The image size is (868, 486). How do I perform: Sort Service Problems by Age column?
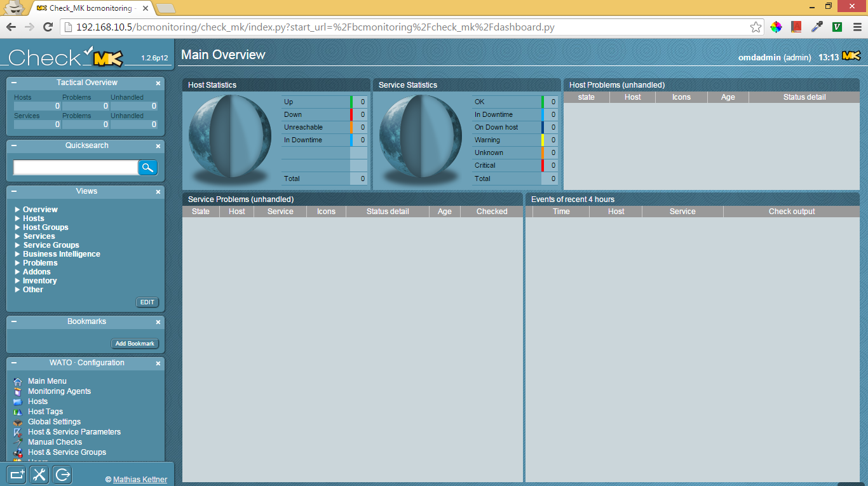tap(445, 212)
